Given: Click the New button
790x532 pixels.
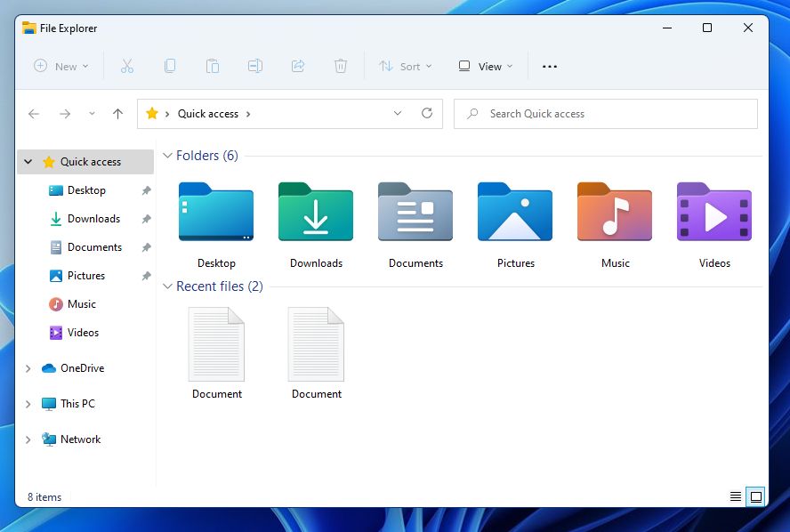Looking at the screenshot, I should coord(60,66).
